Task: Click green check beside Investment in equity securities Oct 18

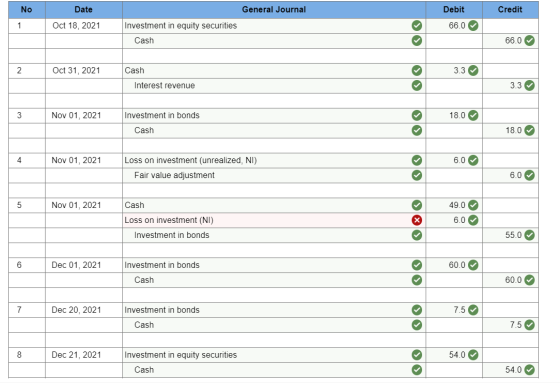Action: point(416,26)
